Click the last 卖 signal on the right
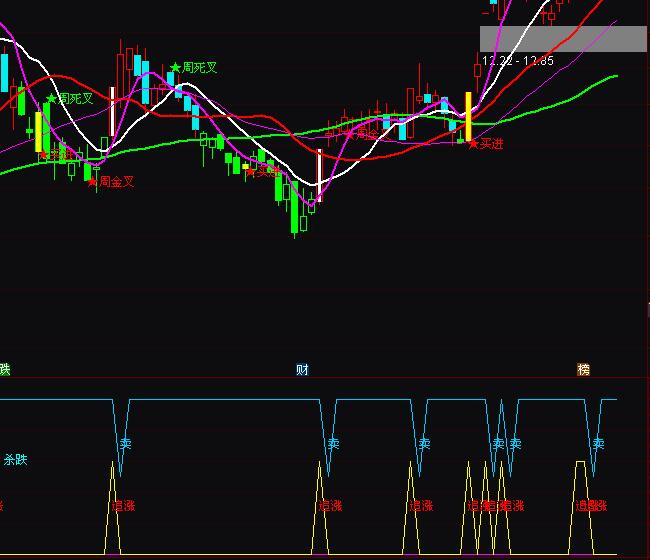 pyautogui.click(x=598, y=443)
